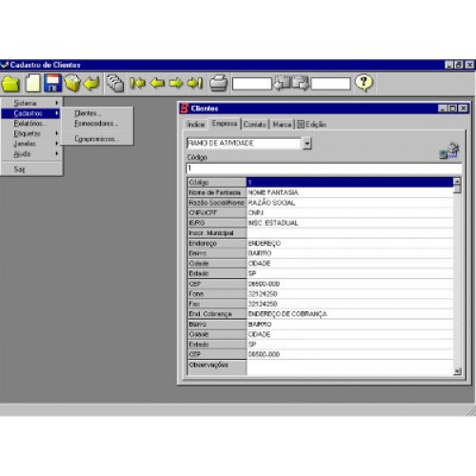Create a new record with blank page icon
Screen dimensions: 476x476
click(33, 83)
